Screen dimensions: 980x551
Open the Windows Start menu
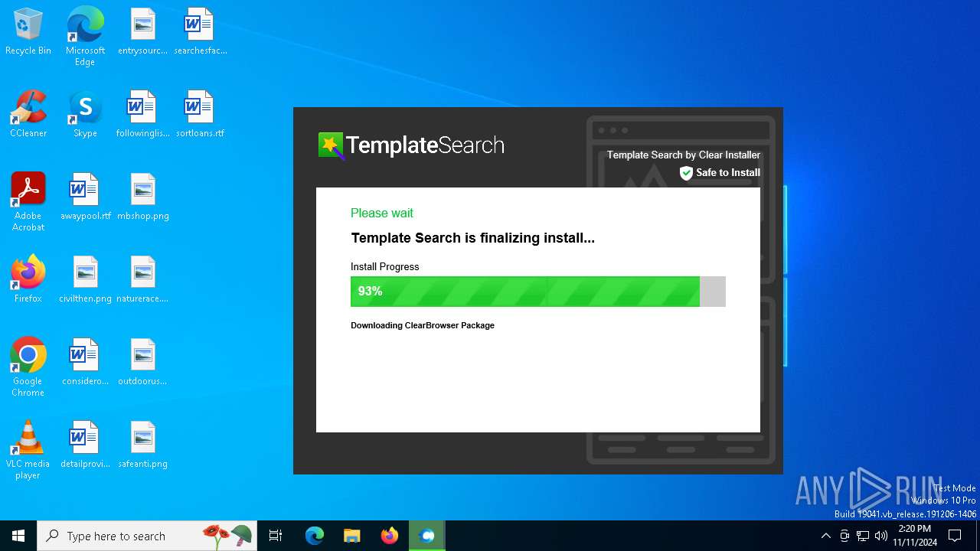point(18,536)
